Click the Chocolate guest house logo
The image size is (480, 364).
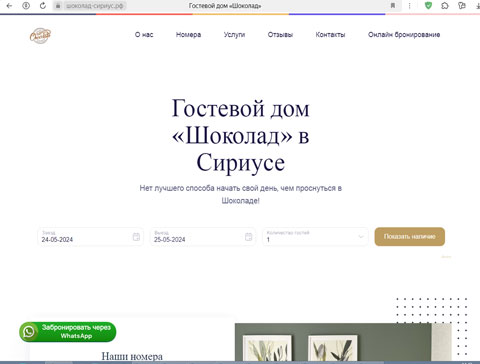click(40, 35)
